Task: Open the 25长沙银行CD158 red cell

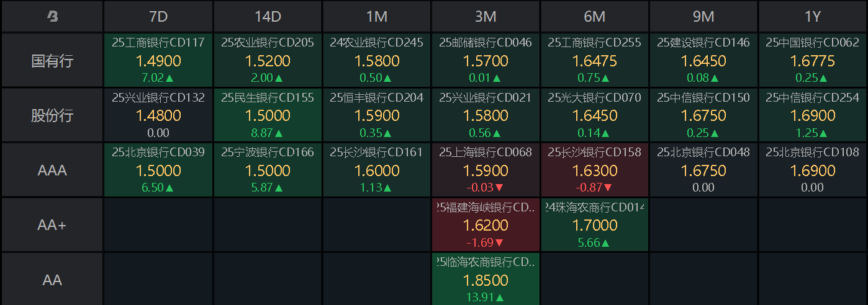Action: (595, 170)
